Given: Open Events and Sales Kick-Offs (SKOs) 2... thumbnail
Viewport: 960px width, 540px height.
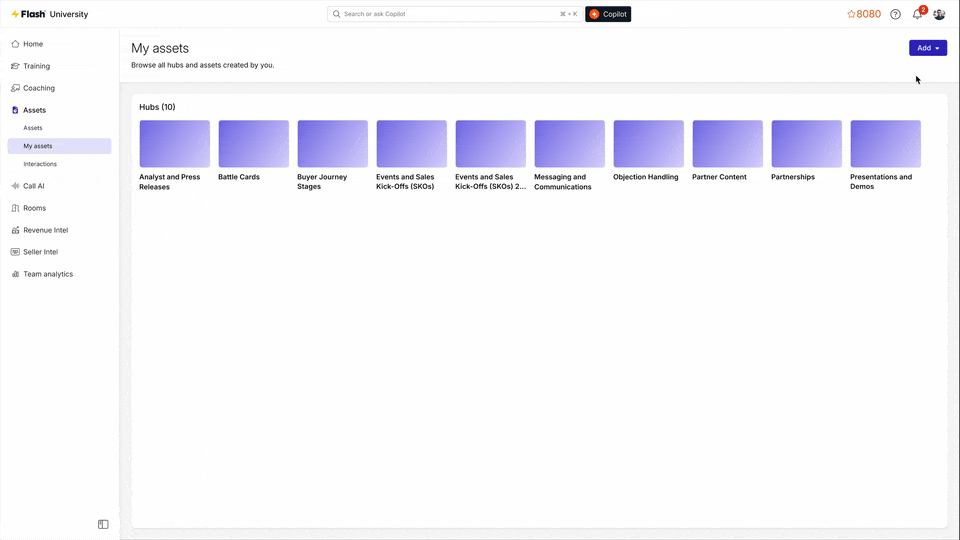Looking at the screenshot, I should click(490, 144).
